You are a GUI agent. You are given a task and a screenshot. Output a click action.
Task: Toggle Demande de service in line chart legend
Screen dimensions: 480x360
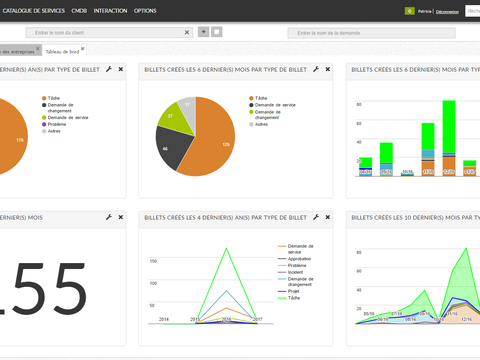coord(296,249)
